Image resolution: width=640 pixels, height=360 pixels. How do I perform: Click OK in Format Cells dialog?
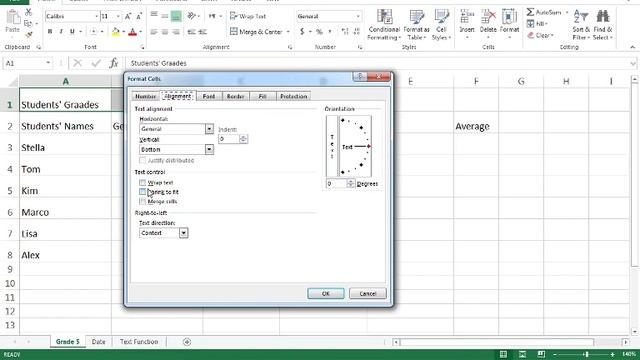coord(326,293)
